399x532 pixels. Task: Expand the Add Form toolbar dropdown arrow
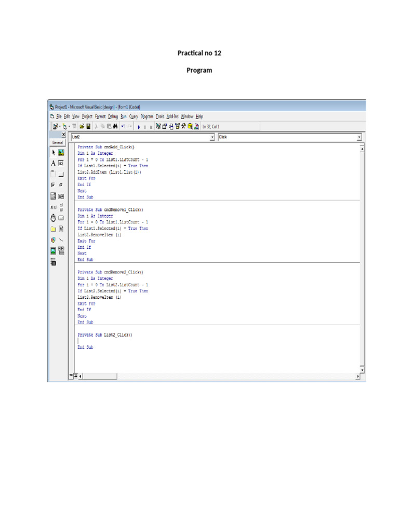[x=68, y=126]
